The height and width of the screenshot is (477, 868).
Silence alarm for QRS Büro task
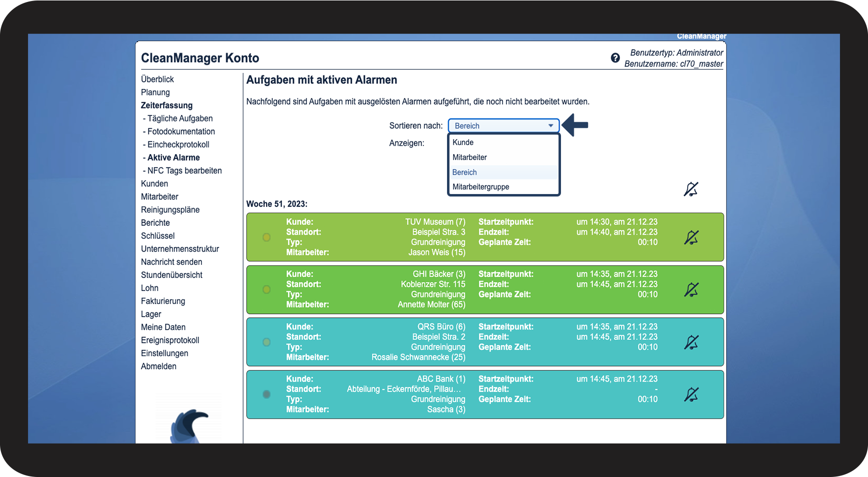pyautogui.click(x=691, y=342)
